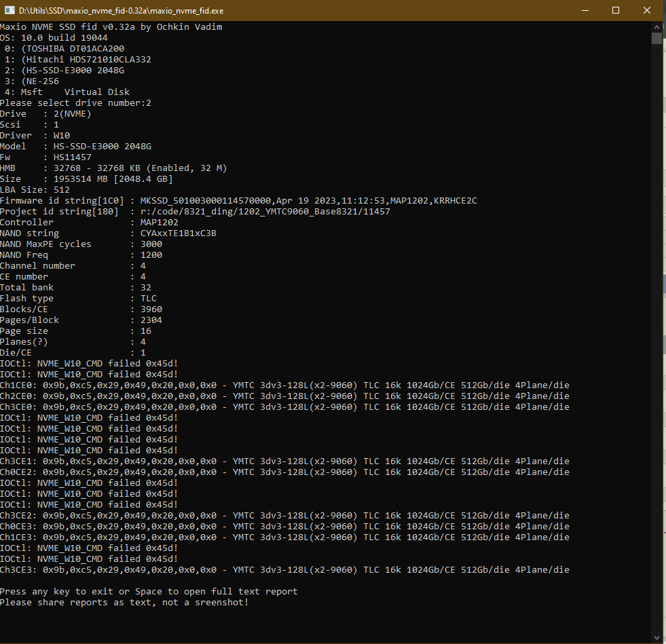This screenshot has width=666, height=644.
Task: Click drive entry 'Hitachi HDS721010CLA332'
Action: coord(89,60)
